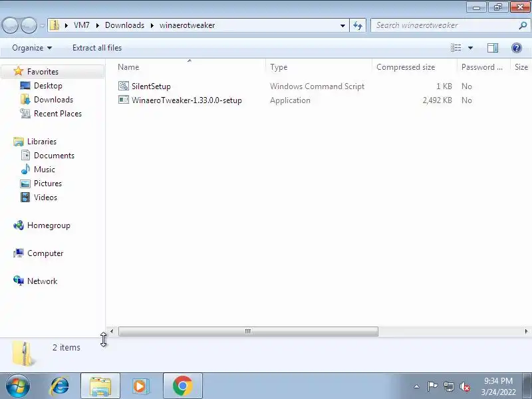Open Help with the question mark icon
This screenshot has height=399, width=532.
517,48
